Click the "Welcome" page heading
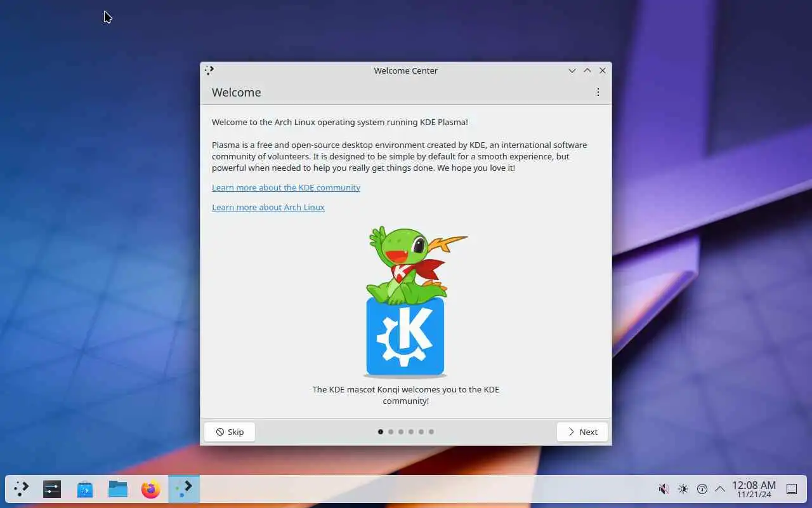 tap(237, 92)
